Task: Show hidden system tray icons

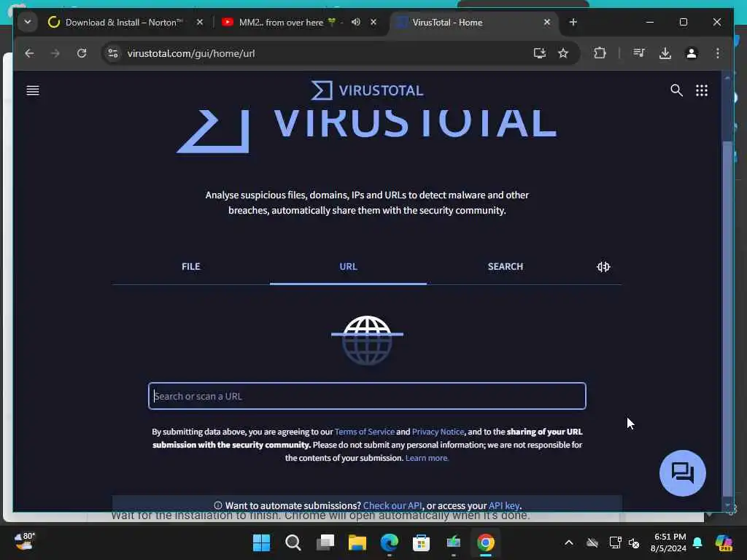Action: pos(569,542)
